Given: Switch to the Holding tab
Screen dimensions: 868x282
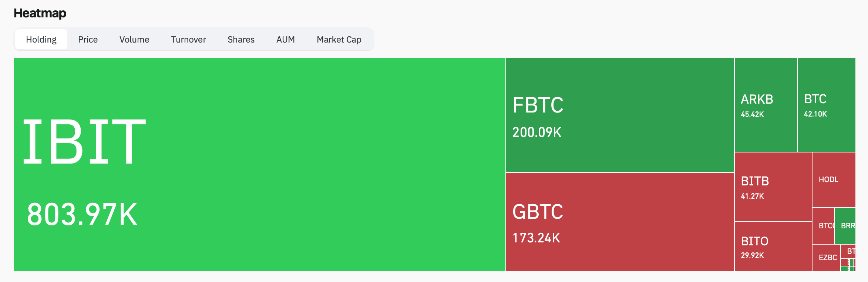Looking at the screenshot, I should point(41,40).
